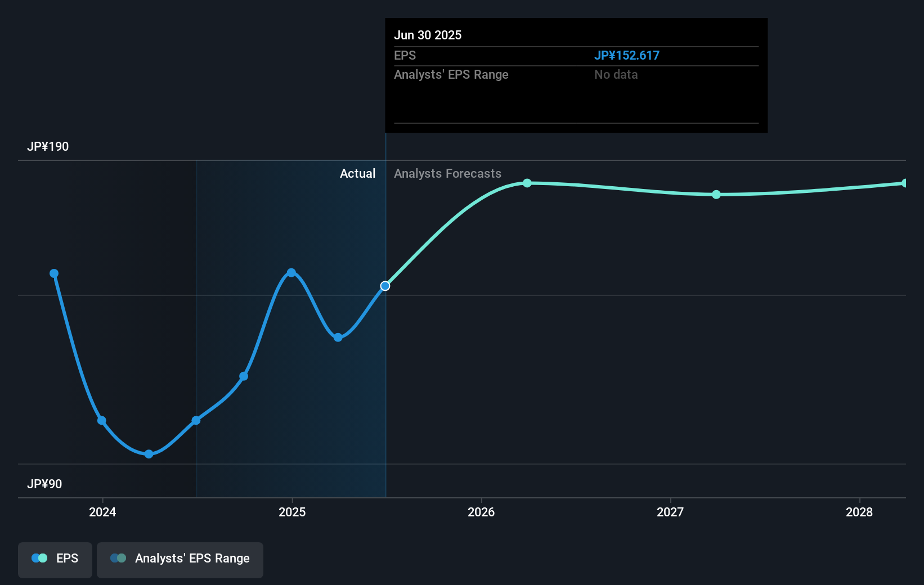Screen dimensions: 924x585
Task: Toggle the EPS color dot in the legend
Action: pyautogui.click(x=38, y=558)
